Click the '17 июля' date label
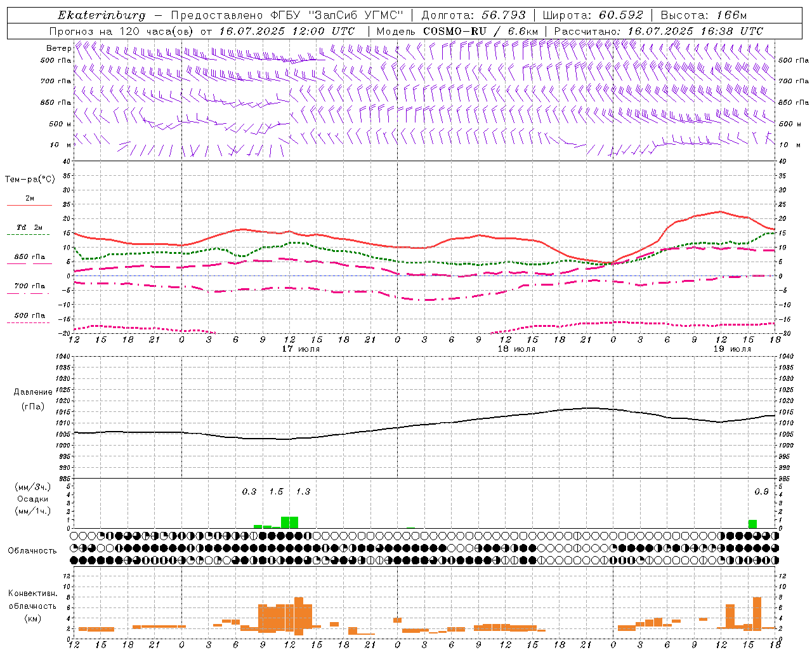Image resolution: width=812 pixels, height=650 pixels. tap(301, 349)
